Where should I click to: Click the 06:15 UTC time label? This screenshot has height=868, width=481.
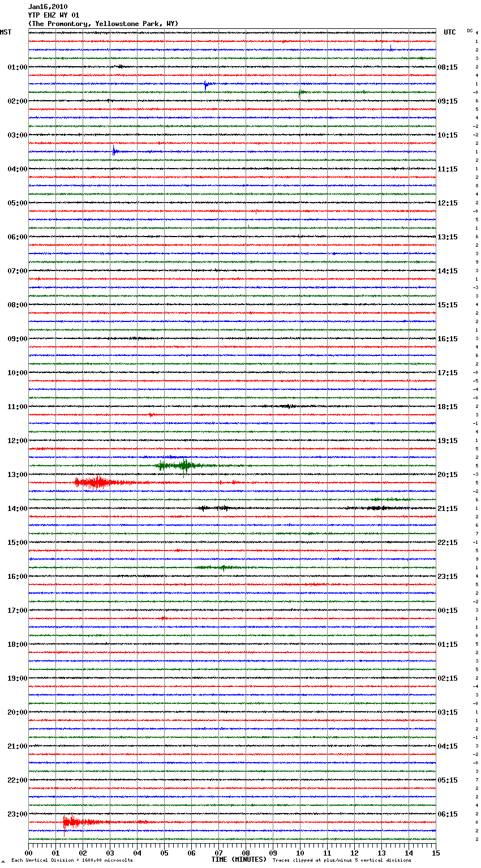448,814
